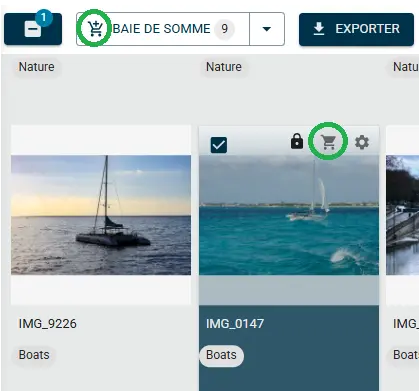Click the deselect button with badge 1
This screenshot has width=419, height=391.
(33, 29)
